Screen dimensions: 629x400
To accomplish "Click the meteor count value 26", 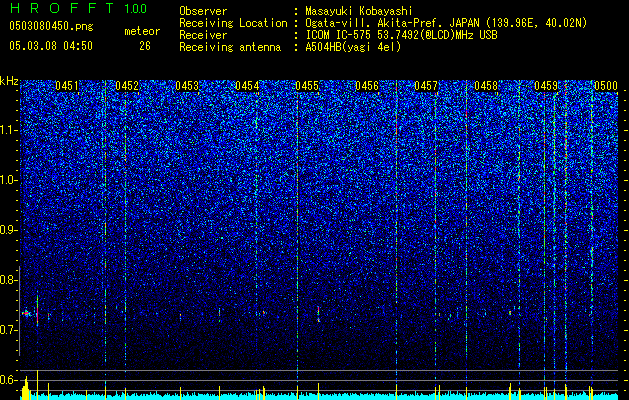I will (x=145, y=46).
